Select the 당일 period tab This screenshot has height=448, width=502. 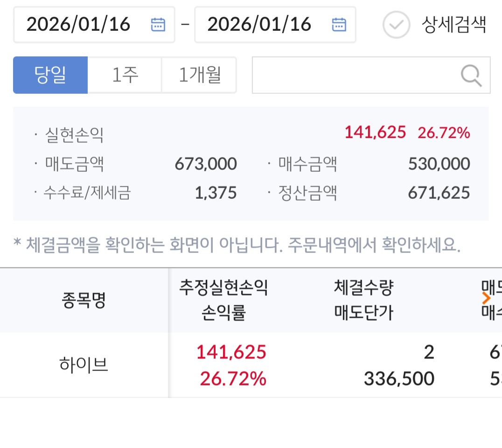click(x=50, y=75)
